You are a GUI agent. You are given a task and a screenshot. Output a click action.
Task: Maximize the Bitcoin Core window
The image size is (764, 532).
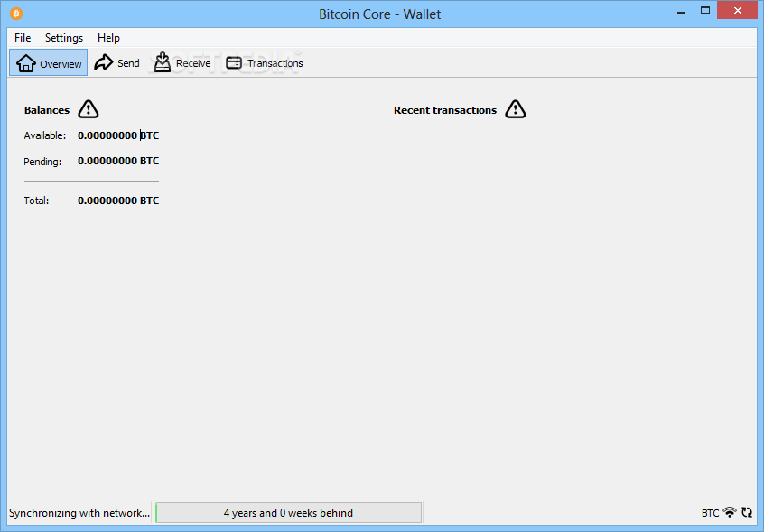coord(705,10)
